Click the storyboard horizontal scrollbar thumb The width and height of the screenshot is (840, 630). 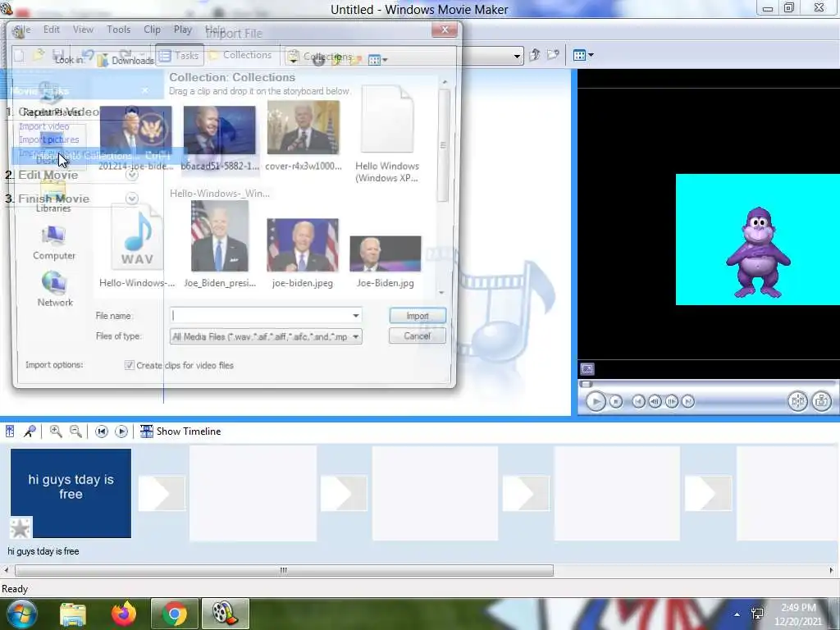click(x=284, y=571)
